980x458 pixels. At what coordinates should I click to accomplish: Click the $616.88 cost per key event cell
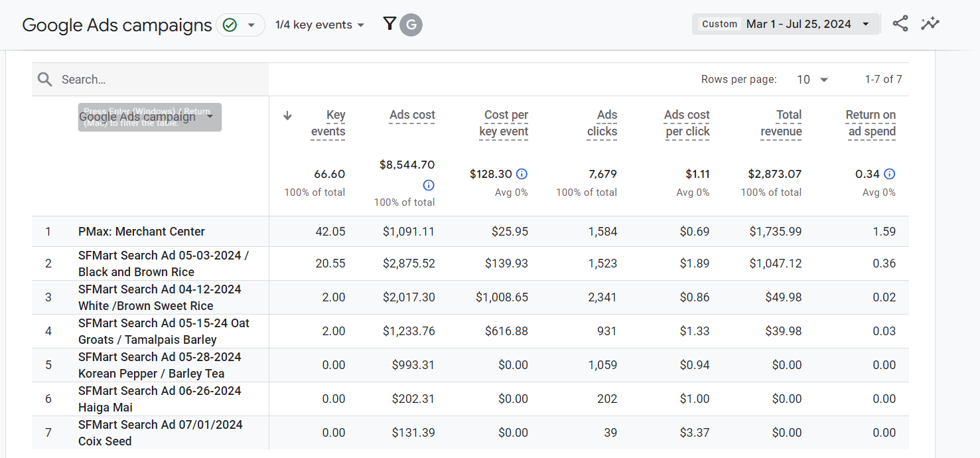click(x=507, y=331)
